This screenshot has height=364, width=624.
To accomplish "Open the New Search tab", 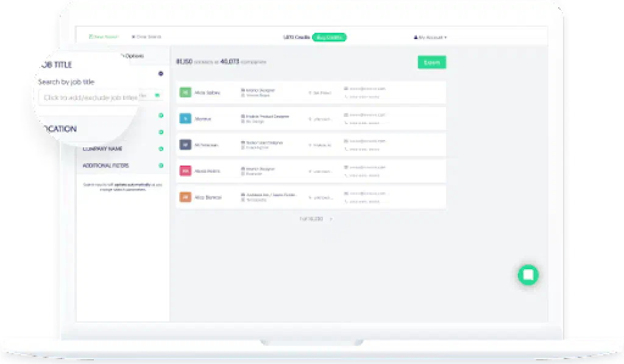I will tap(104, 37).
